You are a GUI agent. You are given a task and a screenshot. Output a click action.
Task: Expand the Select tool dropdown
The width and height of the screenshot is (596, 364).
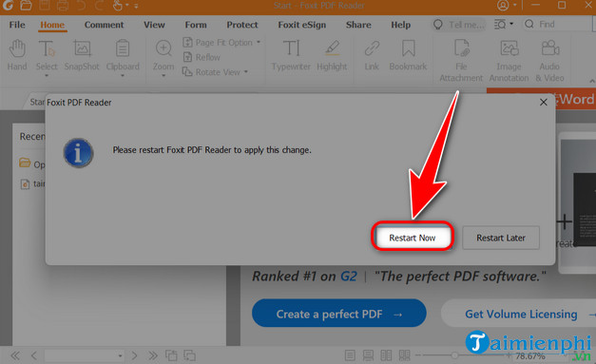tap(47, 76)
